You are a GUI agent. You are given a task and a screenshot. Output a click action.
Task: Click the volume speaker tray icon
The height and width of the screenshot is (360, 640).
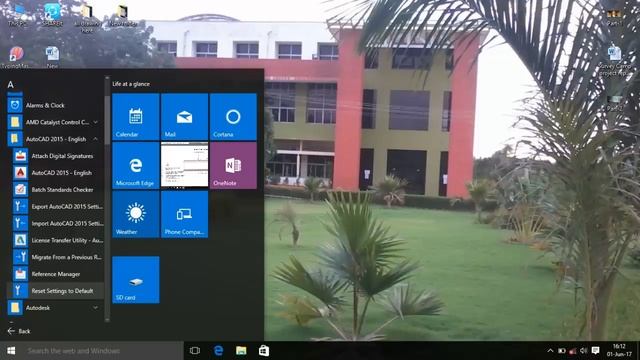tap(584, 351)
